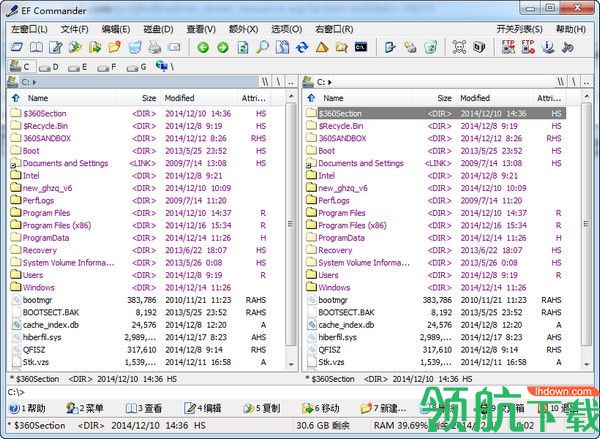Click the magnifier search icon
The width and height of the screenshot is (600, 439).
click(x=262, y=47)
